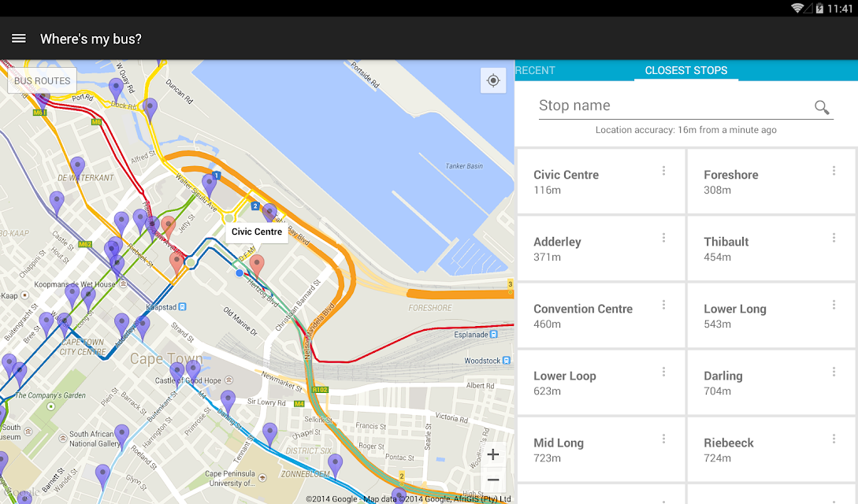Click bus stop pin near Zonnebloem label
This screenshot has height=504, width=858.
pyautogui.click(x=335, y=465)
